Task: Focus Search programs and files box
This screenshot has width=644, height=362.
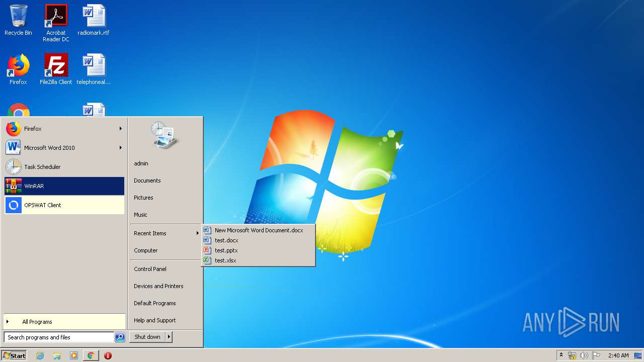Action: [59, 337]
